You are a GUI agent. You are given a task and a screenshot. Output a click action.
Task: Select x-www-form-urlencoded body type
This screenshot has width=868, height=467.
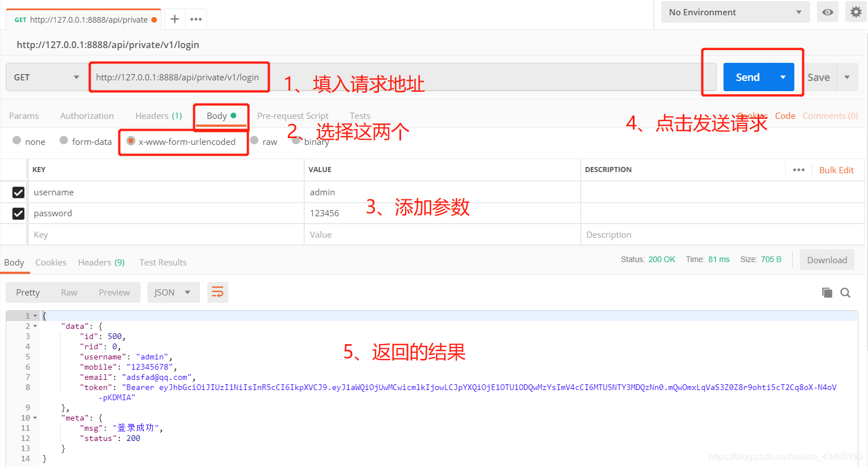[131, 141]
